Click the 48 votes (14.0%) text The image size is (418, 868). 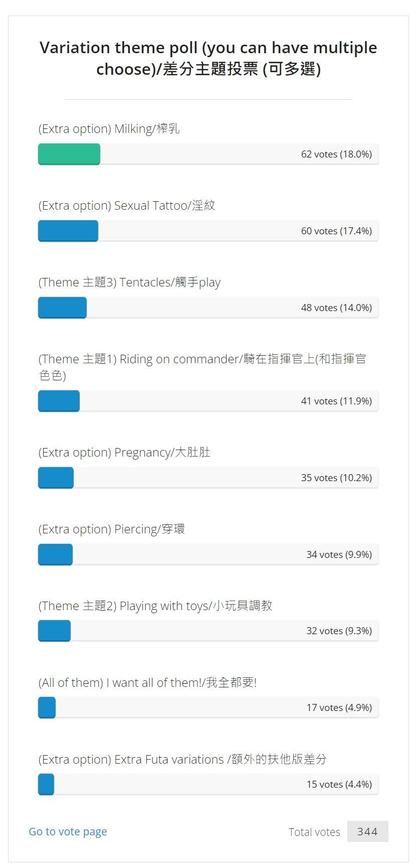pyautogui.click(x=336, y=308)
